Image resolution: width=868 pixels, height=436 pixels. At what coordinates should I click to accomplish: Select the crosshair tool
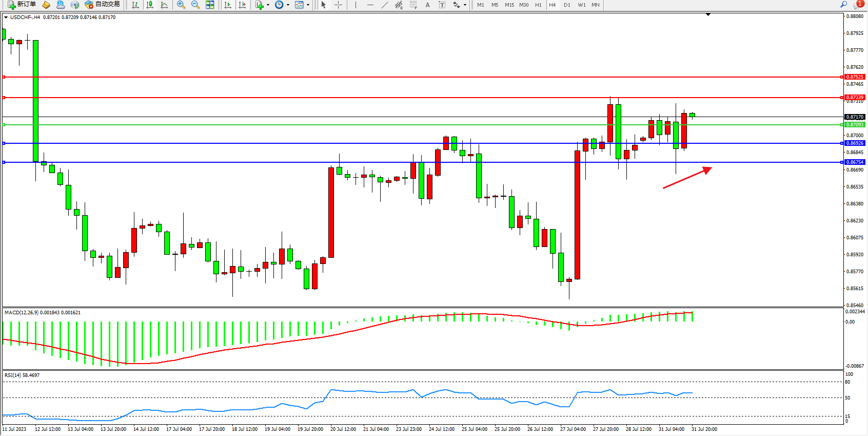[x=339, y=5]
